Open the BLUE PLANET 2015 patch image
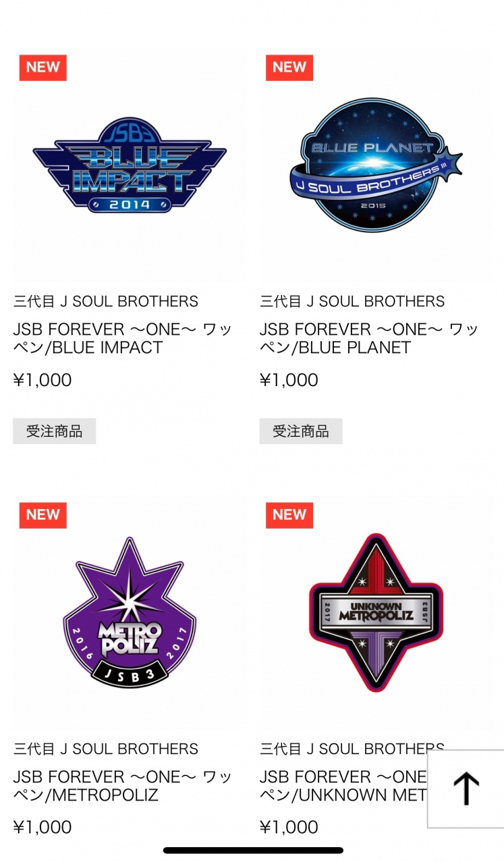 pos(376,165)
